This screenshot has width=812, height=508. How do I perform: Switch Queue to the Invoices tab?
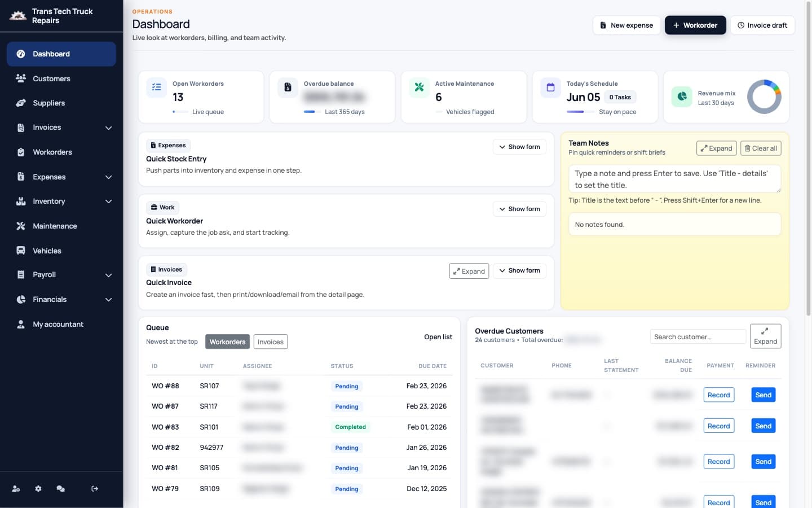271,341
